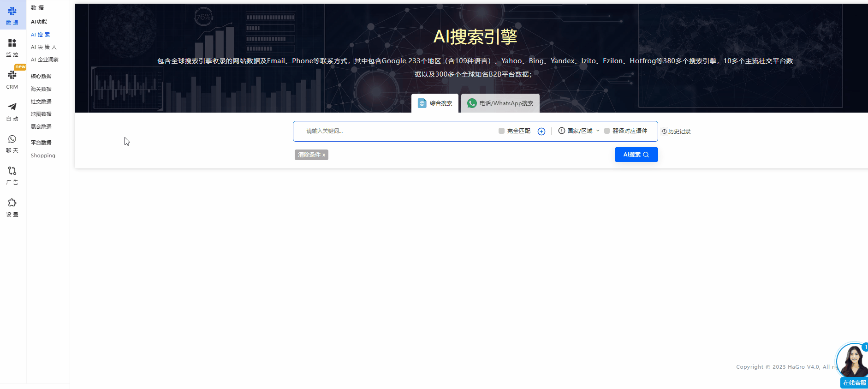
Task: Click the keyword search input field
Action: (397, 131)
